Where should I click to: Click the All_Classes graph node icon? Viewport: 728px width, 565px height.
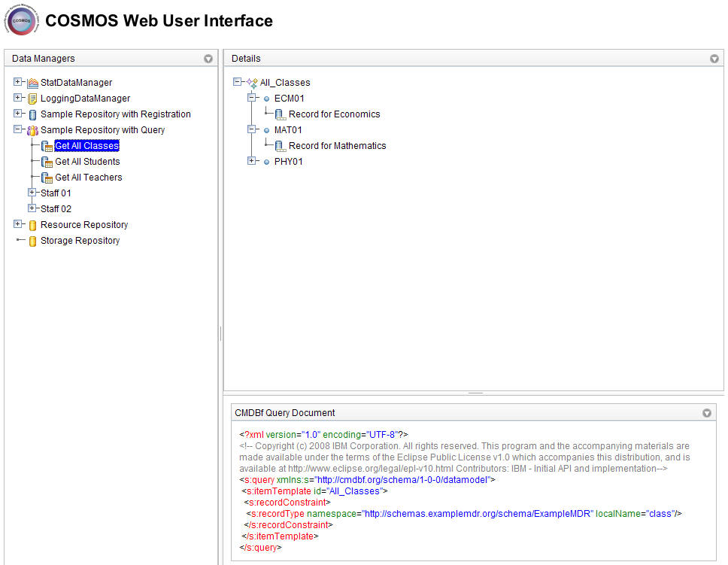click(252, 84)
